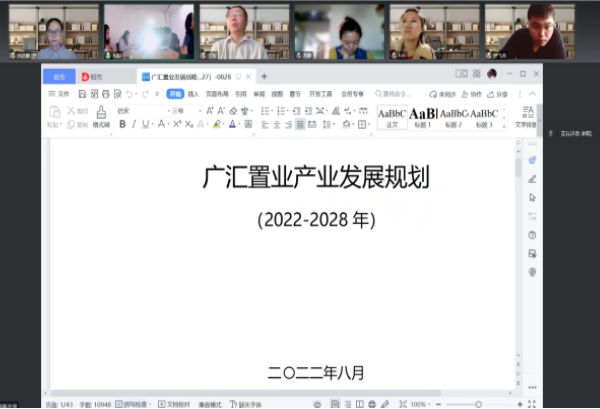This screenshot has height=409, width=600.
Task: Click the zoom slider handle
Action: tap(478, 404)
